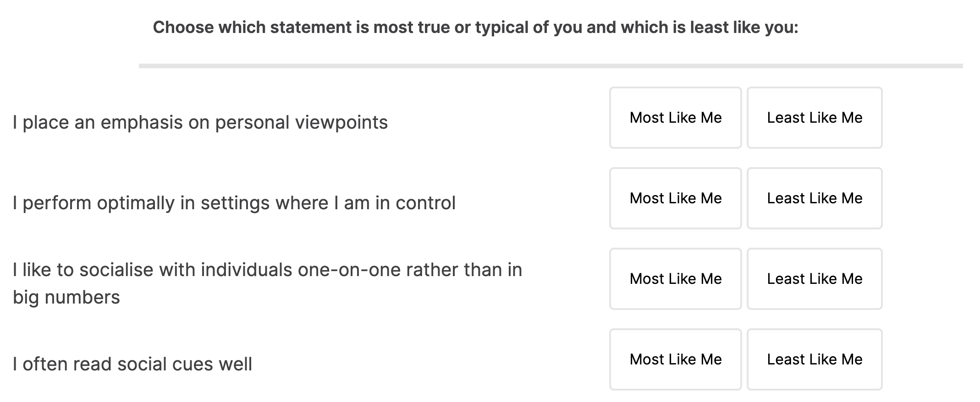Choose Most Like Me for one-on-one socialising statement

675,279
